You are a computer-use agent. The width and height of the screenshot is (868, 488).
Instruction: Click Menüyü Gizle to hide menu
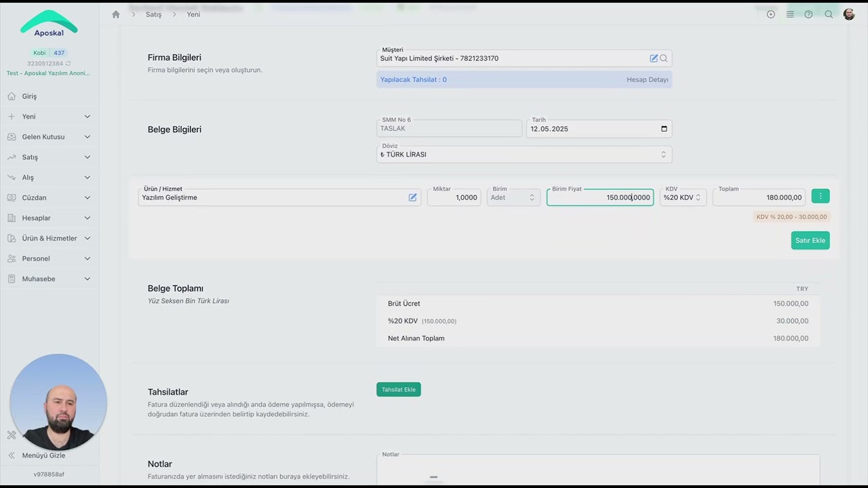[x=43, y=455]
